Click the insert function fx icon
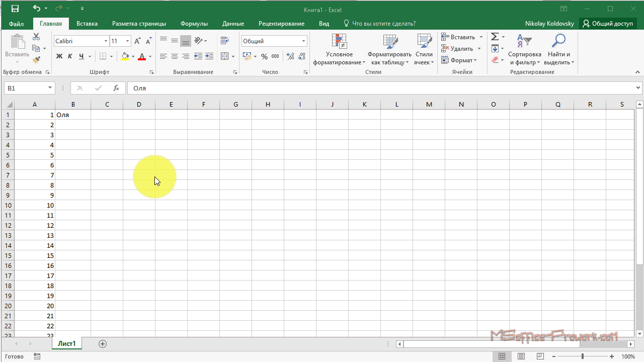The height and width of the screenshot is (362, 644). pyautogui.click(x=116, y=88)
